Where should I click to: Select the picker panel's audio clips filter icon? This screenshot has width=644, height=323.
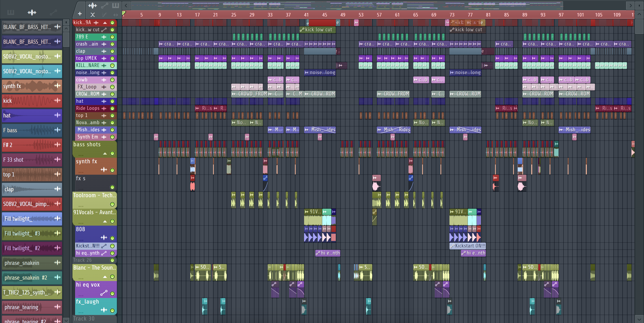coord(32,13)
